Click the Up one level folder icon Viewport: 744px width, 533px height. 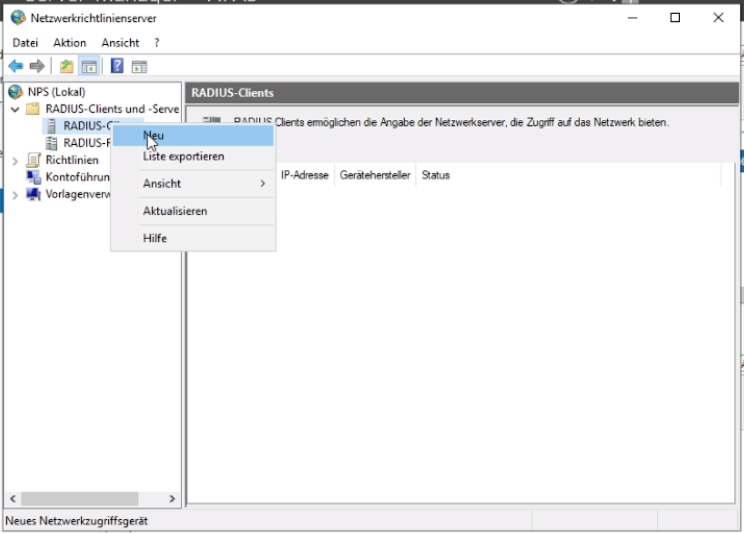[x=66, y=66]
